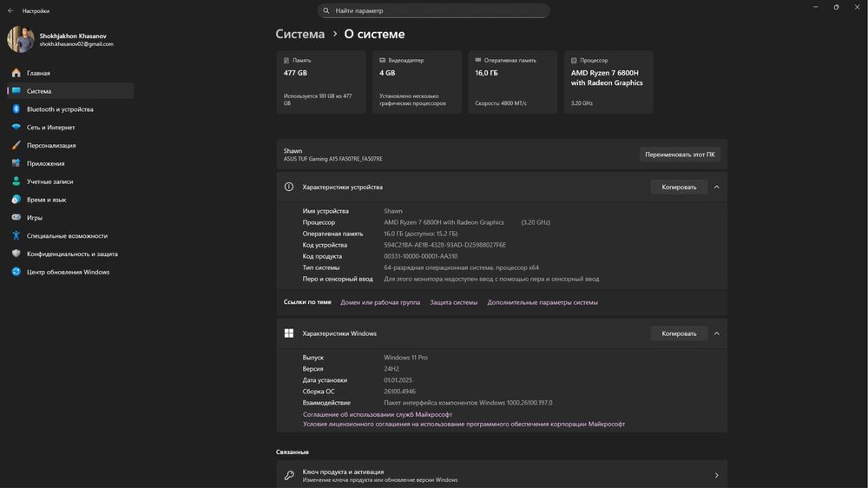Click the Видеоадаптер card icon
The width and height of the screenshot is (868, 488).
pyautogui.click(x=382, y=61)
